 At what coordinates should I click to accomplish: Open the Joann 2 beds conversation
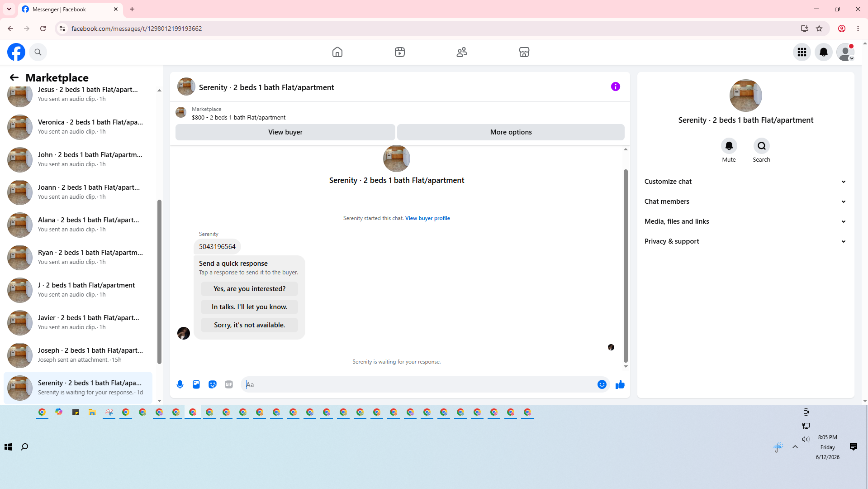coord(78,192)
